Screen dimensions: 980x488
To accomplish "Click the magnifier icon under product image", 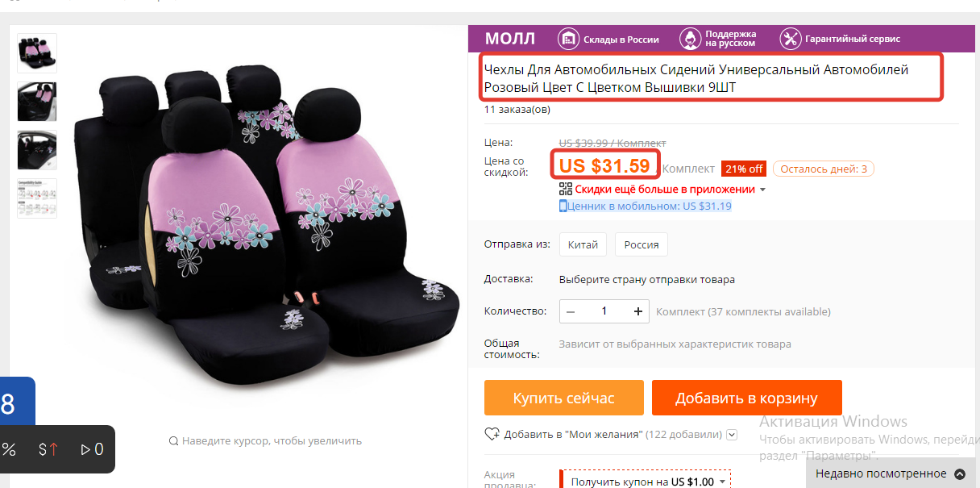I will point(173,441).
